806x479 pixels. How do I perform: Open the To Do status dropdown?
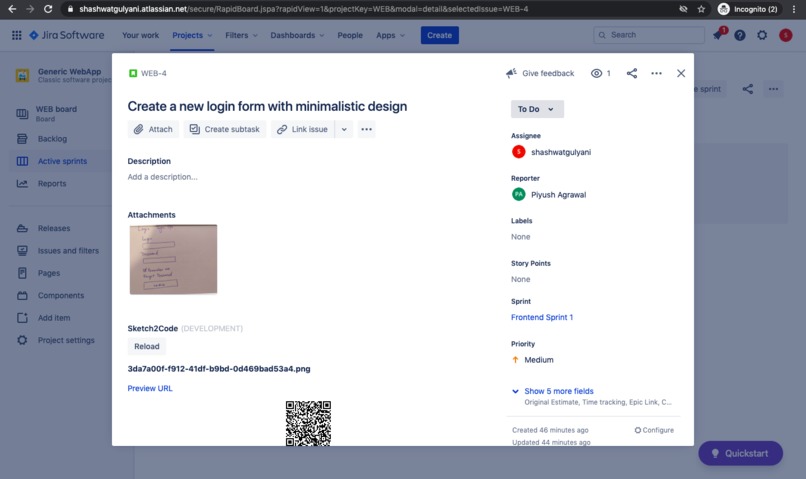point(537,109)
